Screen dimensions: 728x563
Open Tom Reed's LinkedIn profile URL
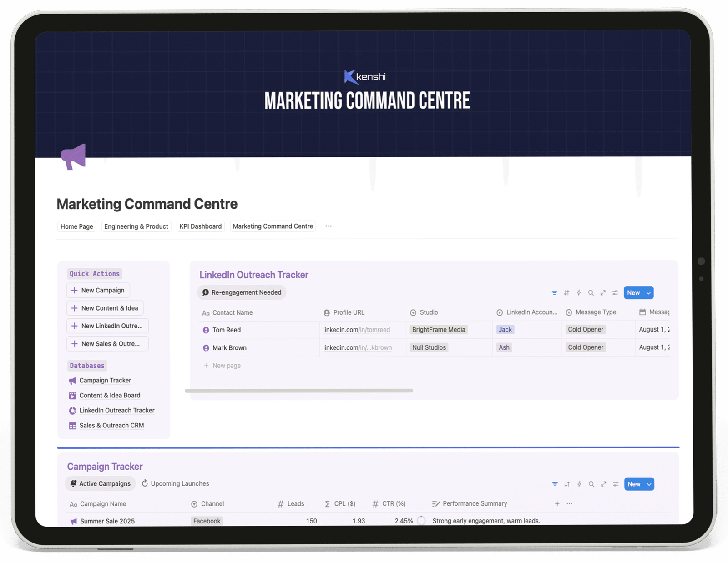[356, 330]
